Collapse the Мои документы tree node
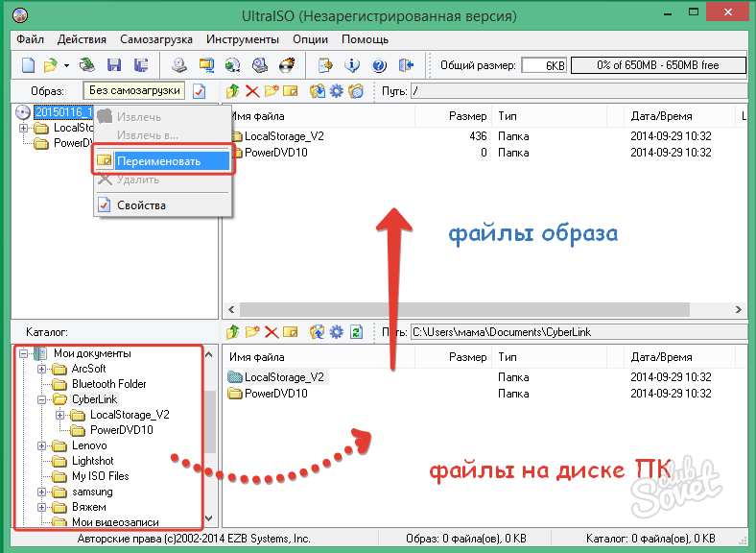The image size is (756, 553). pos(23,353)
